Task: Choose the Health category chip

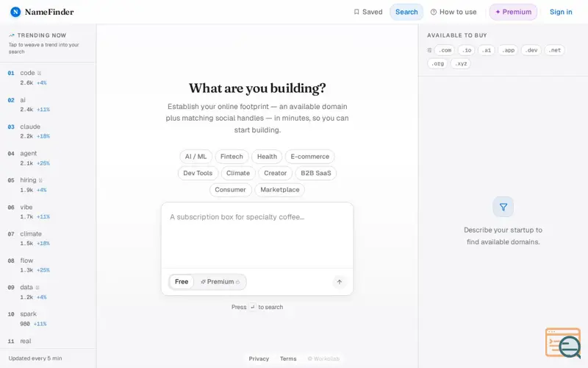Action: pos(267,157)
